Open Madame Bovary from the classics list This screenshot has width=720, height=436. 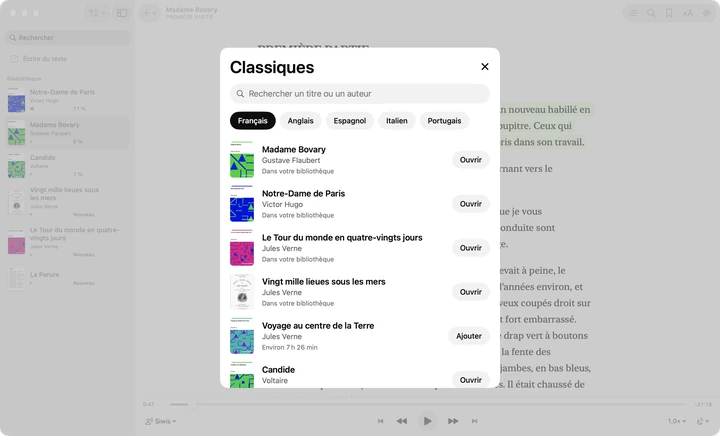(x=471, y=160)
